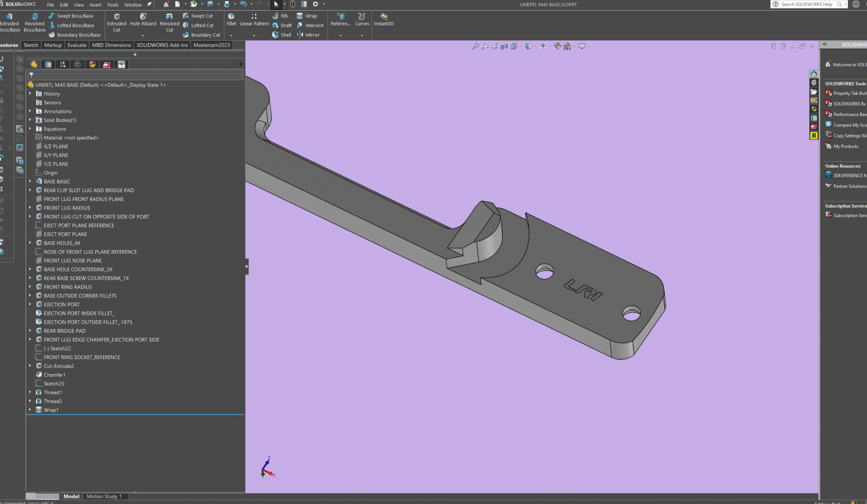
Task: Select the Rib feature tool
Action: coord(280,16)
